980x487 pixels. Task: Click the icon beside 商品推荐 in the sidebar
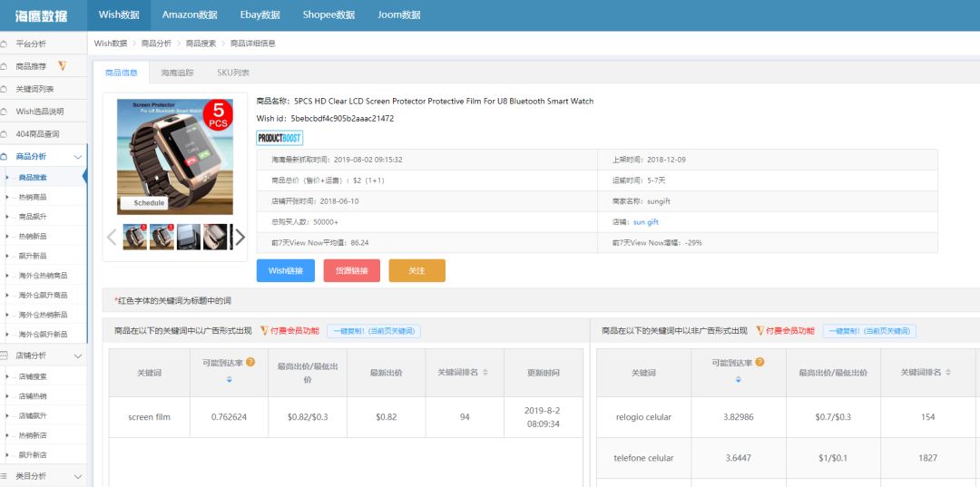[5, 66]
